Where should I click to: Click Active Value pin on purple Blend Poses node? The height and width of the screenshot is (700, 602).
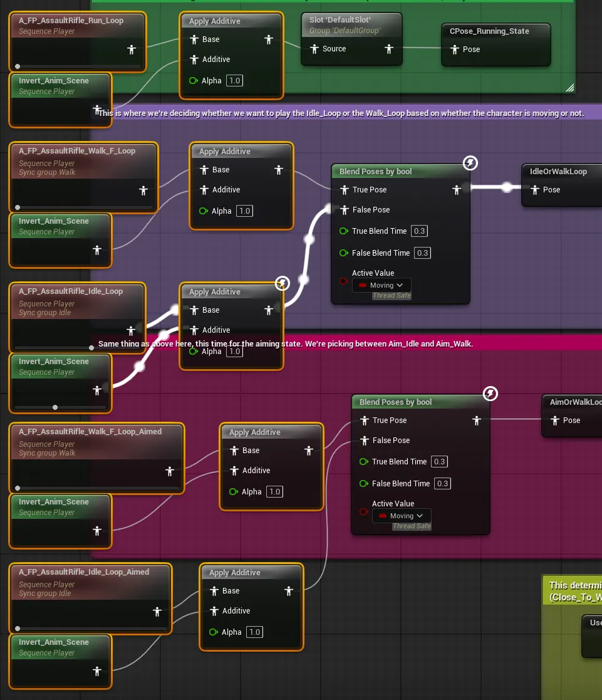coord(343,281)
